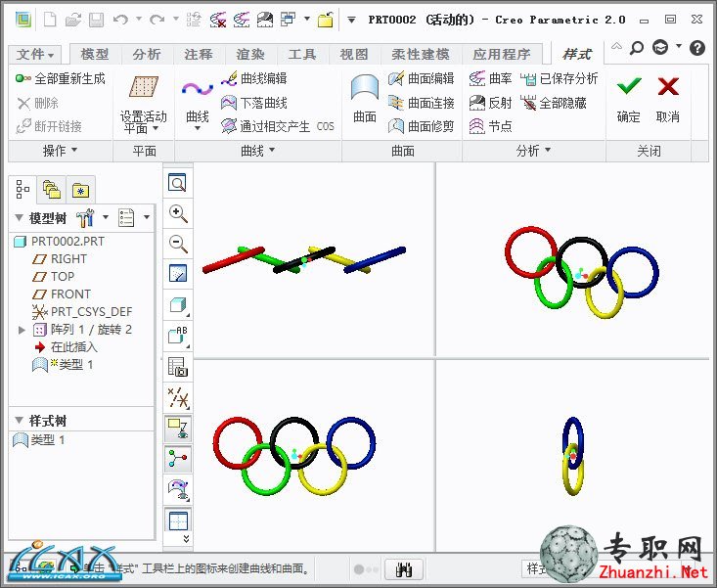Click the New file icon in quick access toolbar

[50, 20]
